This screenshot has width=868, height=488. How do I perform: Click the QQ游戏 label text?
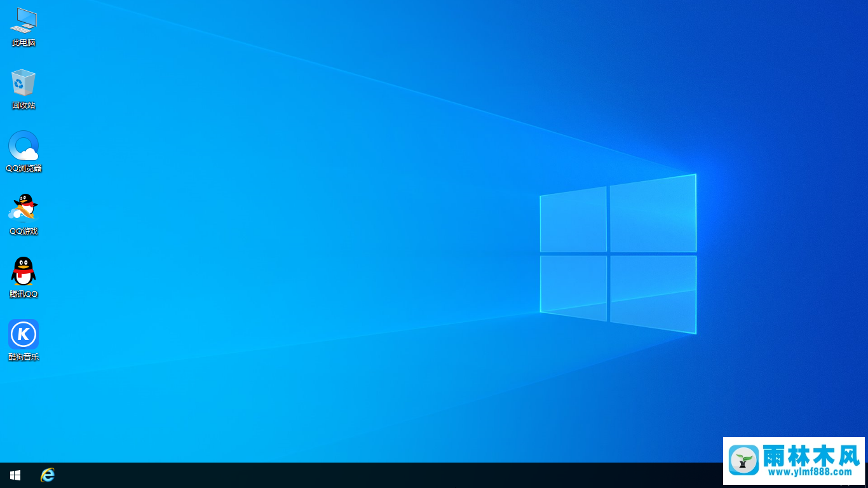[x=24, y=231]
